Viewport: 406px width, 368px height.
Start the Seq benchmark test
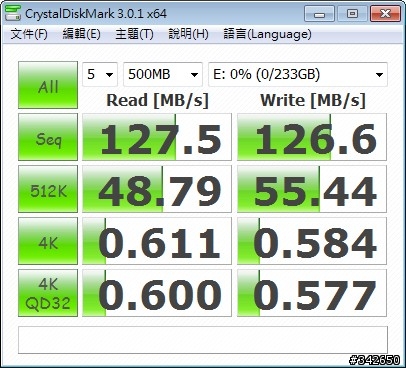coord(48,137)
